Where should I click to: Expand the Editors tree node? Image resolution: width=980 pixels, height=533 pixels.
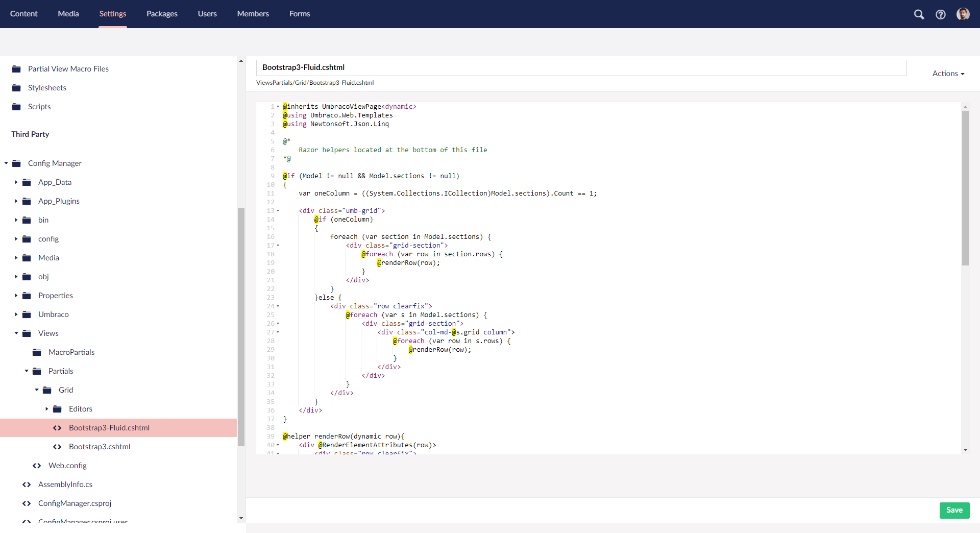coord(47,409)
